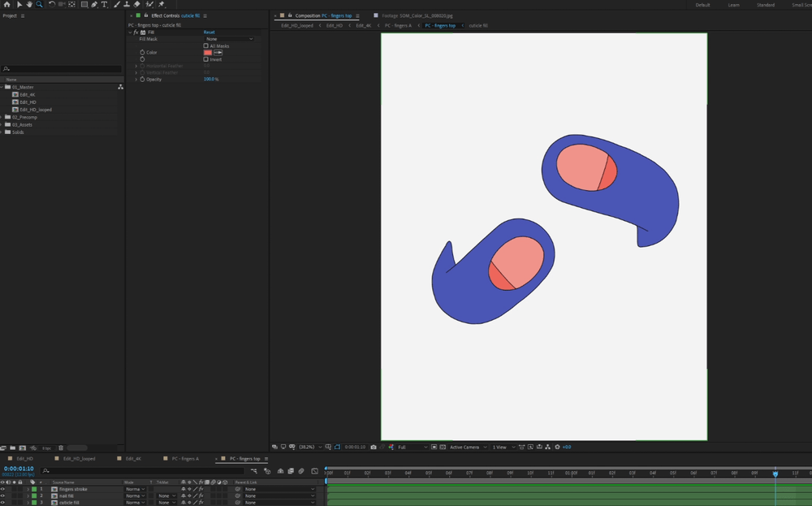Viewport: 812px width, 506px height.
Task: Select the Type tool
Action: tap(105, 4)
